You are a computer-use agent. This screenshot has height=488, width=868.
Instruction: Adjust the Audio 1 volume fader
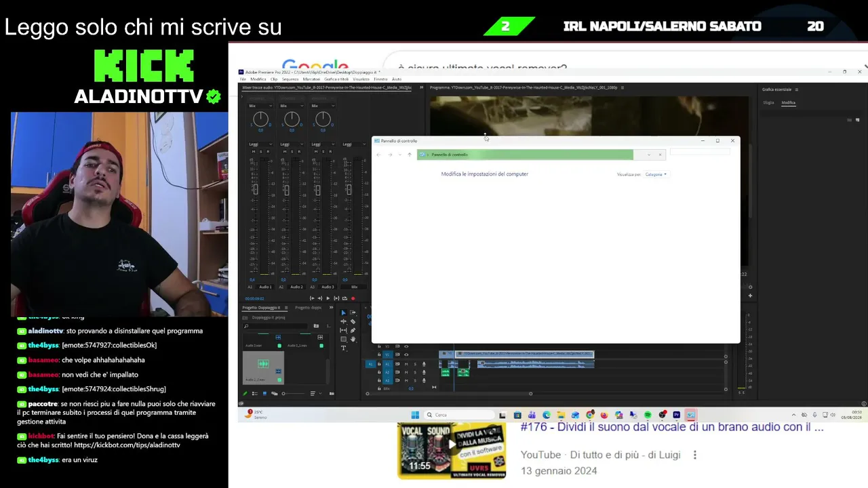click(255, 190)
